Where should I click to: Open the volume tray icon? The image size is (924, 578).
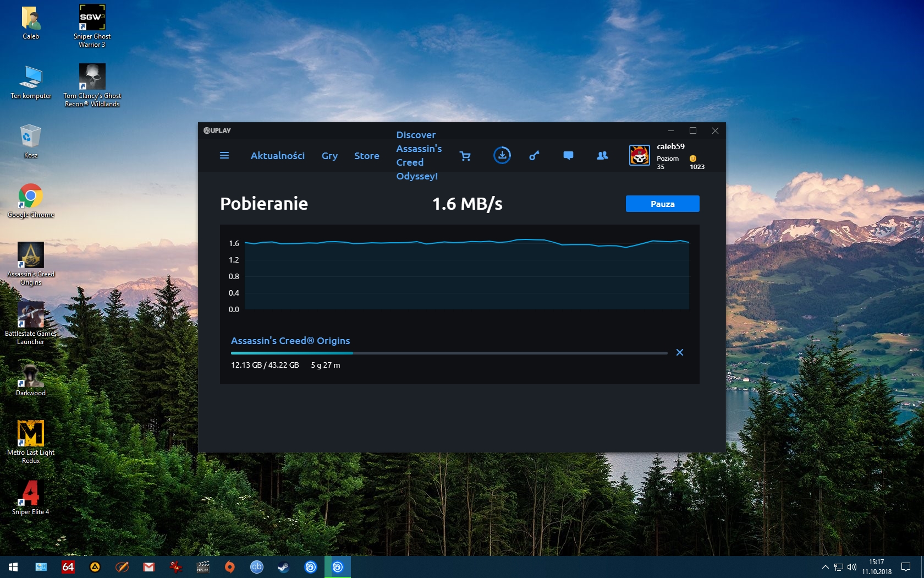point(852,567)
